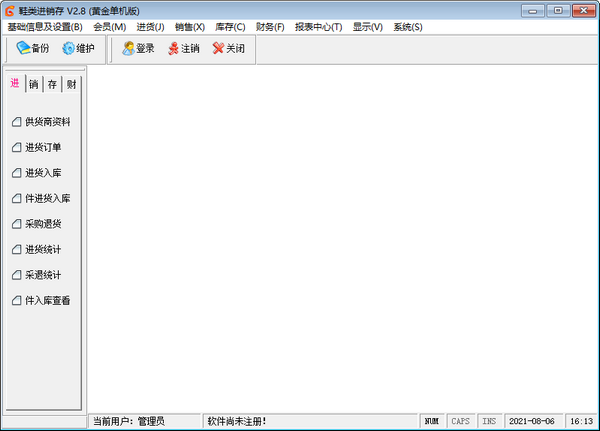Screen dimensions: 600x431
Task: Maximize the 鞋类进销存 window
Action: 558,11
